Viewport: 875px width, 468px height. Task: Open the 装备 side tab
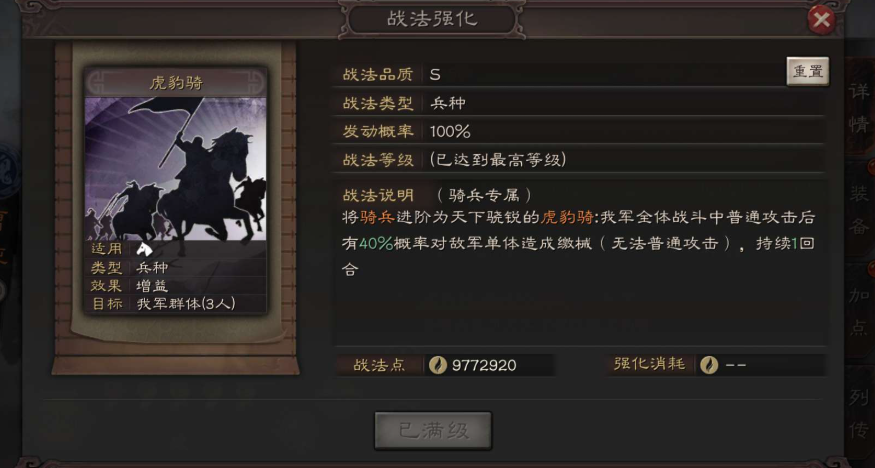(x=859, y=210)
